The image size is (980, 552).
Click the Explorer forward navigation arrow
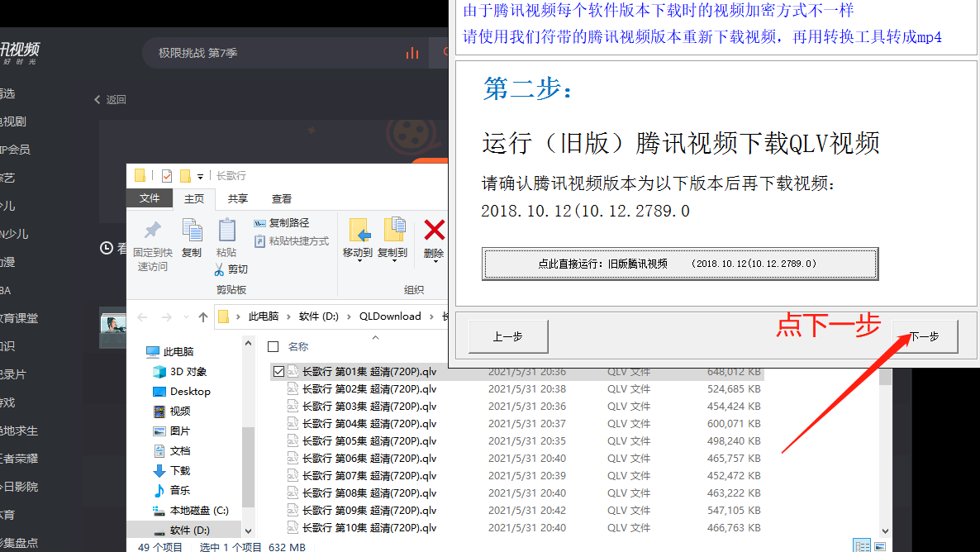pyautogui.click(x=166, y=317)
